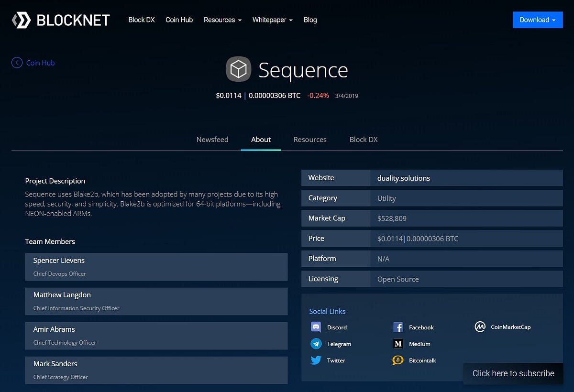Click the Project Description heading

pos(55,181)
